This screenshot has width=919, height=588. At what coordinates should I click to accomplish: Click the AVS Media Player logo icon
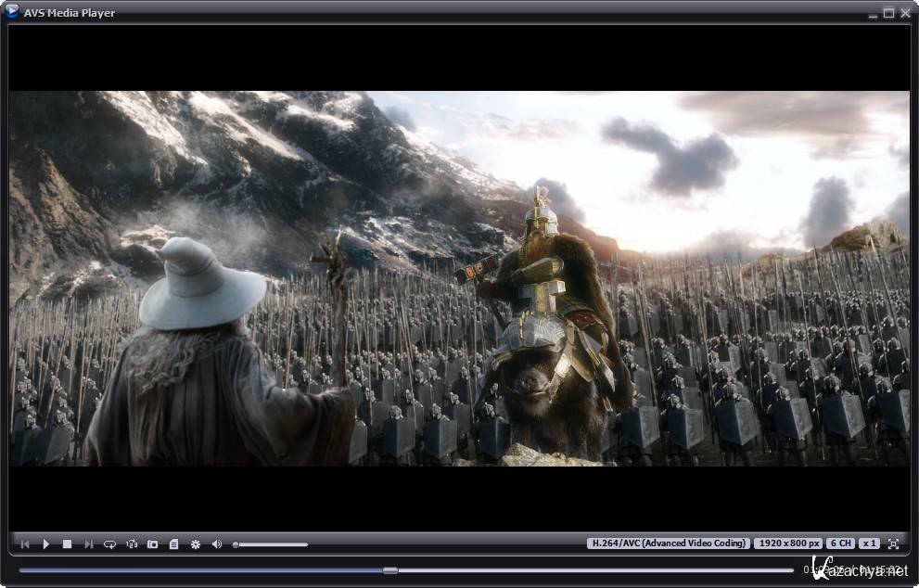click(x=11, y=12)
